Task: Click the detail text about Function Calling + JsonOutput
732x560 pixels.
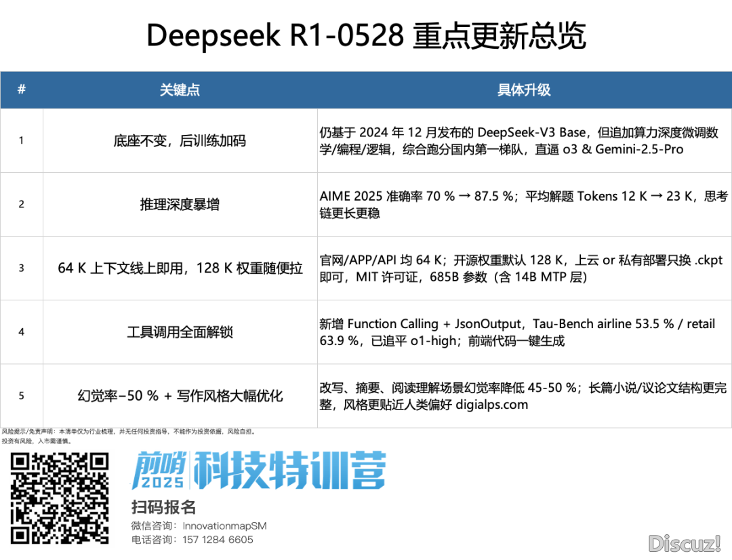Action: 516,332
